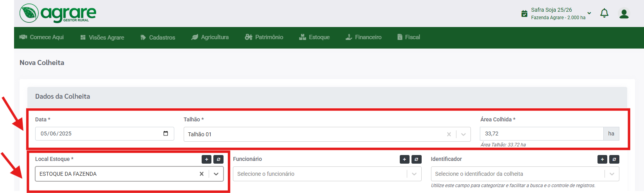Image resolution: width=644 pixels, height=193 pixels.
Task: Open the Selecione o identificador da colheita dropdown
Action: [x=525, y=174]
